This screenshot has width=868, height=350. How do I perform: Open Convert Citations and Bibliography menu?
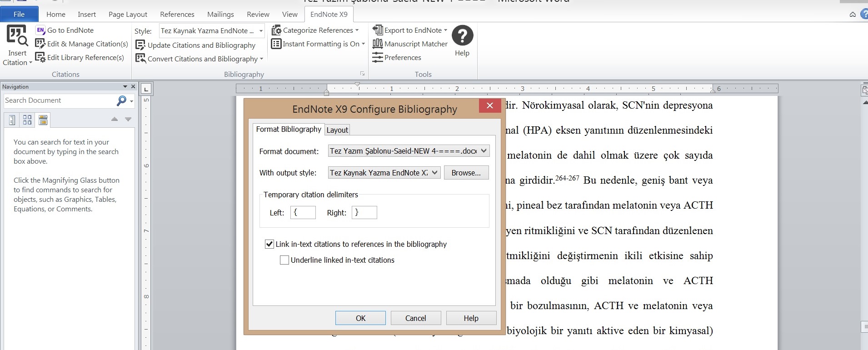200,59
